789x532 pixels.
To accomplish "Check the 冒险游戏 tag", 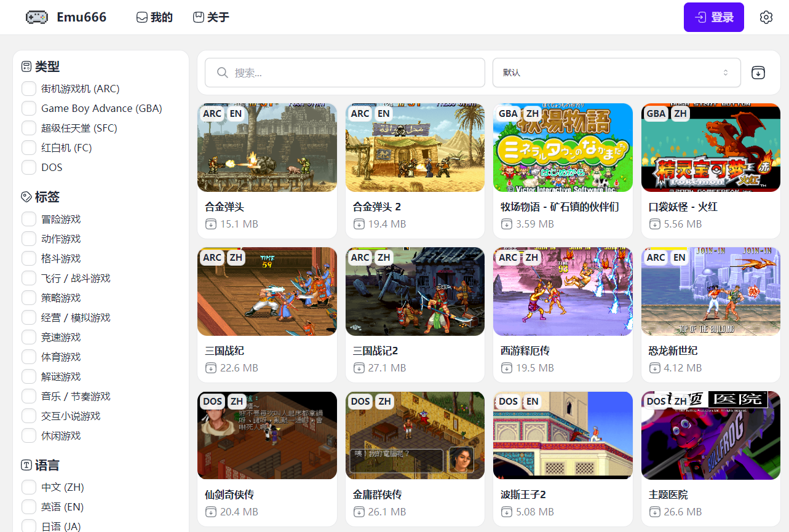I will 29,219.
